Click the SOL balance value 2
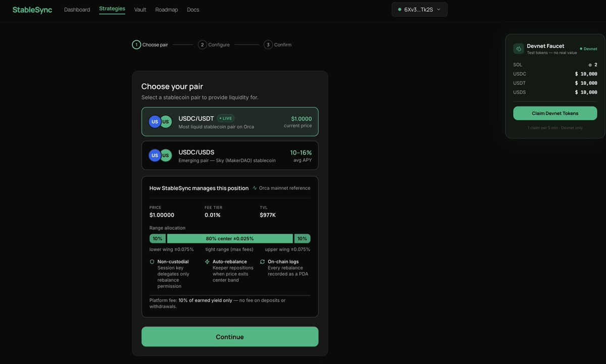This screenshot has width=606, height=364. pos(593,65)
